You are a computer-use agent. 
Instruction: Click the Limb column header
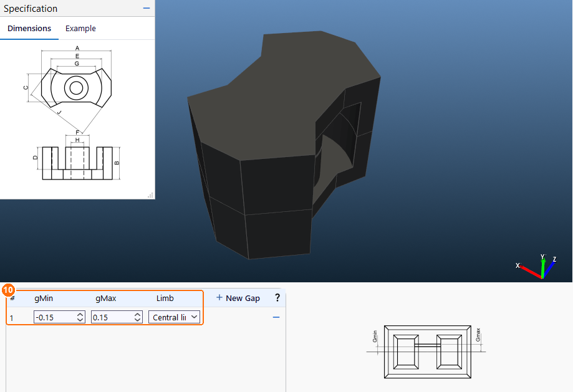click(165, 298)
